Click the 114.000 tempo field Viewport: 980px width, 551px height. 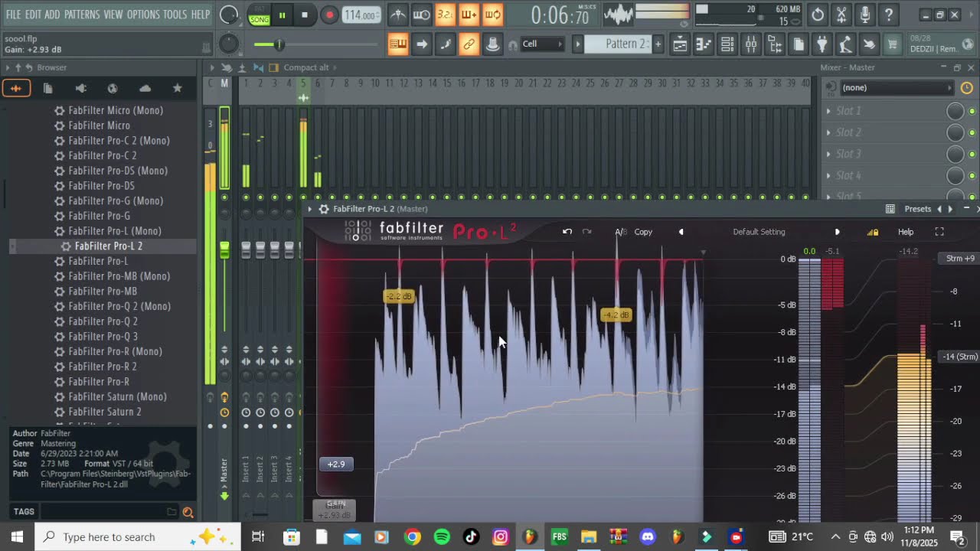tap(361, 15)
